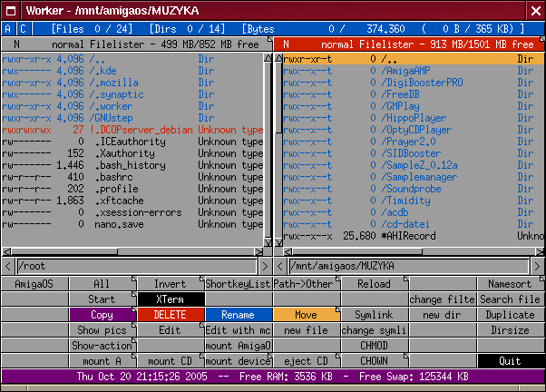Select the AmigaOS button bank
This screenshot has width=546, height=392.
(x=34, y=284)
